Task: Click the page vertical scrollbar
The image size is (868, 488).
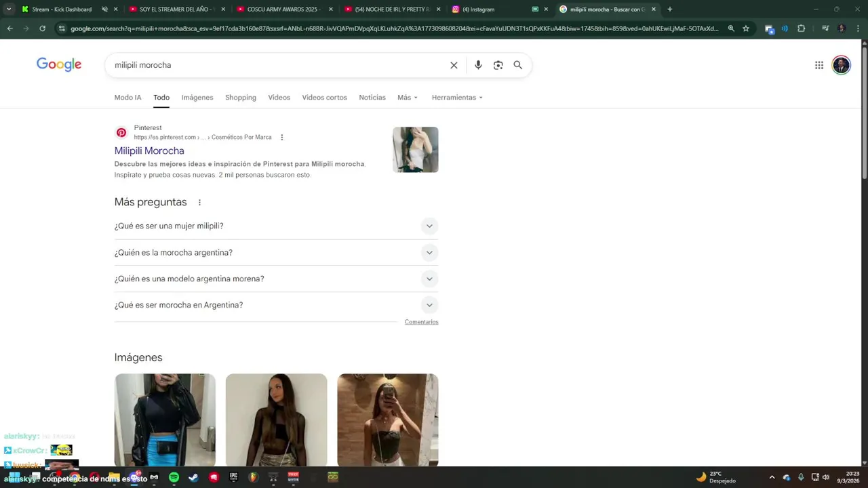Action: click(x=864, y=112)
